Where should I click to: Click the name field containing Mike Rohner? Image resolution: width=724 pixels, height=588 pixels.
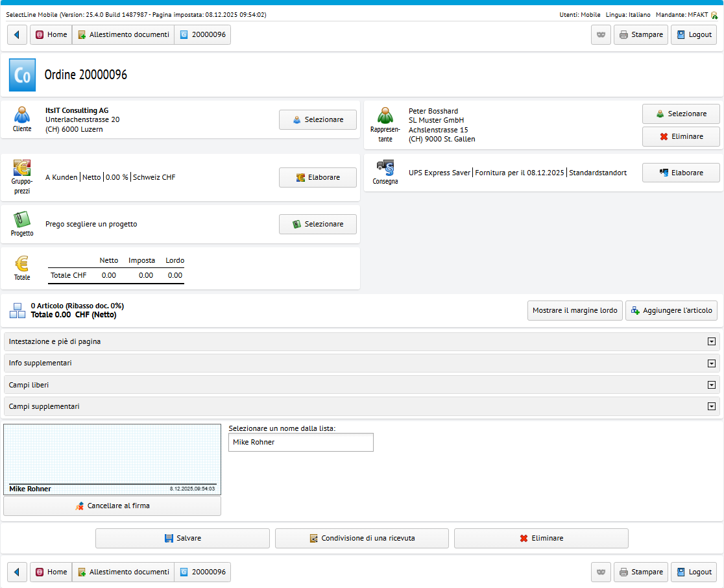(x=301, y=442)
